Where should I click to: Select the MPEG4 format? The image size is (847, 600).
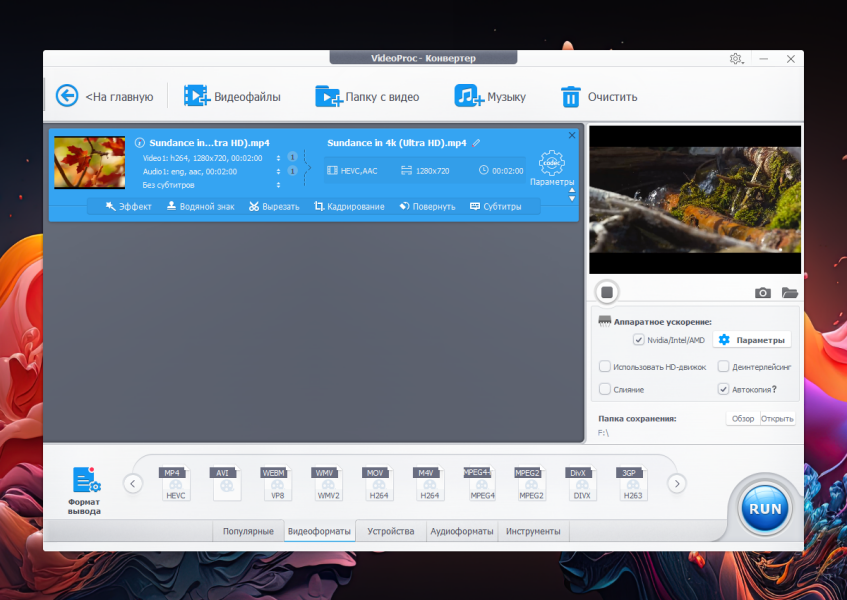480,483
